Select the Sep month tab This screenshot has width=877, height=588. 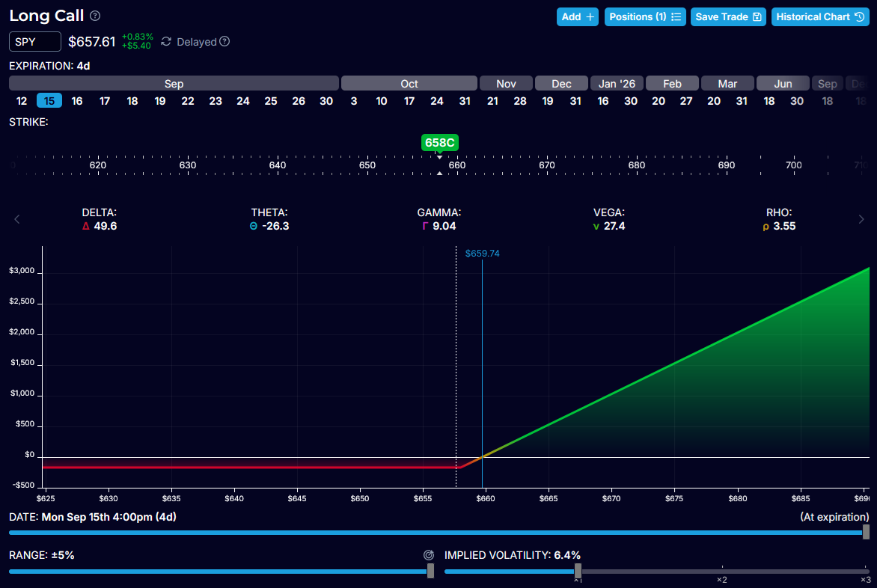click(x=174, y=83)
